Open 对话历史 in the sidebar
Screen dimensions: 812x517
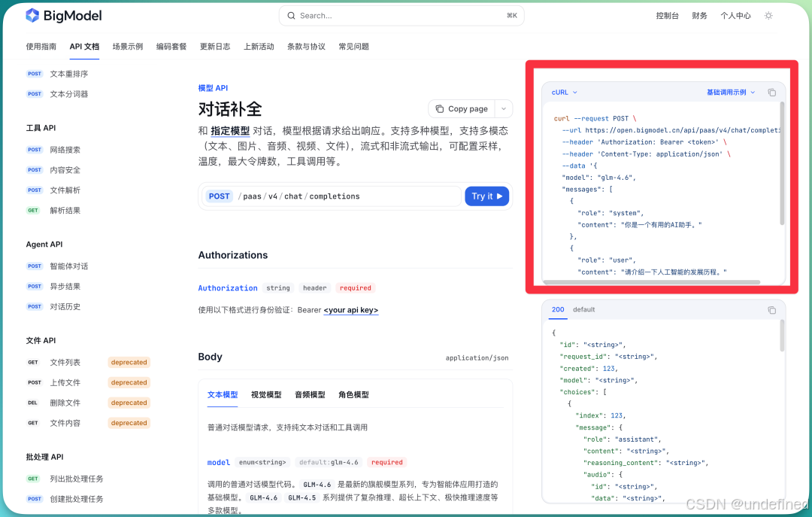tap(65, 307)
